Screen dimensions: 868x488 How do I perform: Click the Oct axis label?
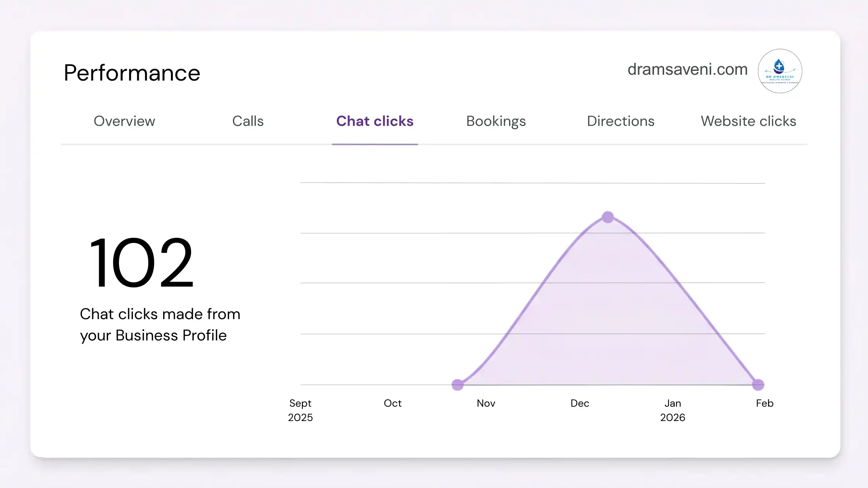click(x=393, y=403)
